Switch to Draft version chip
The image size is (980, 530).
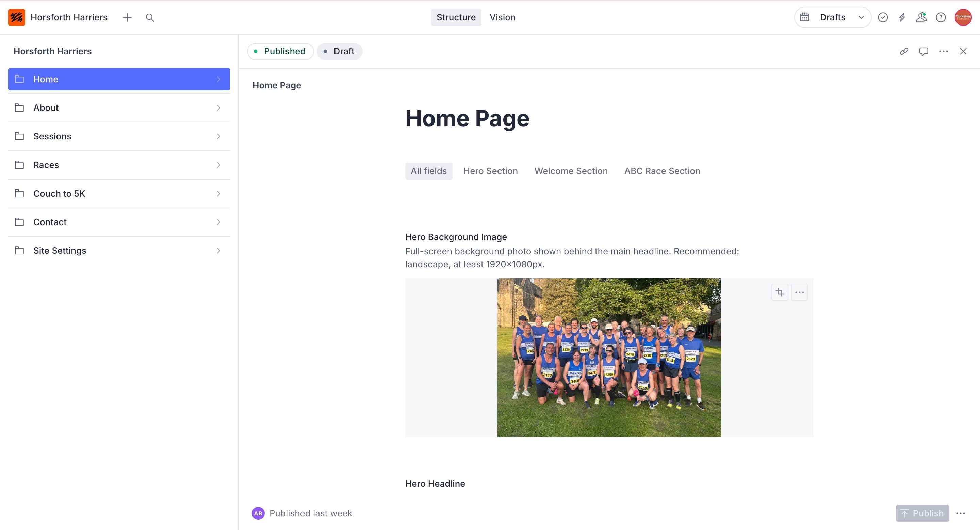339,51
